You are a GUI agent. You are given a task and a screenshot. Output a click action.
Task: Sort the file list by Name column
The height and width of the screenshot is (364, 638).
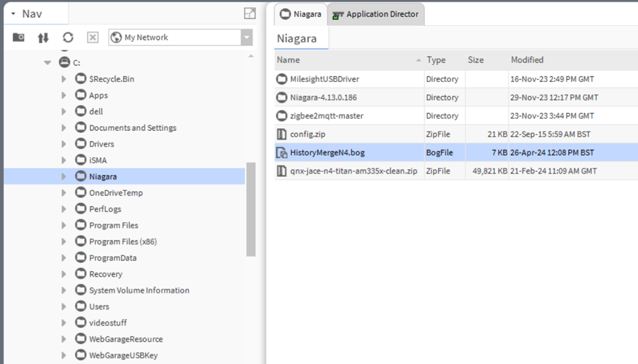click(346, 60)
